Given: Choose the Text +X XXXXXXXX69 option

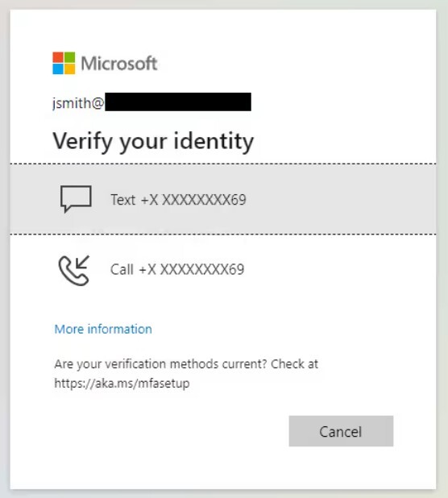Looking at the screenshot, I should point(223,200).
